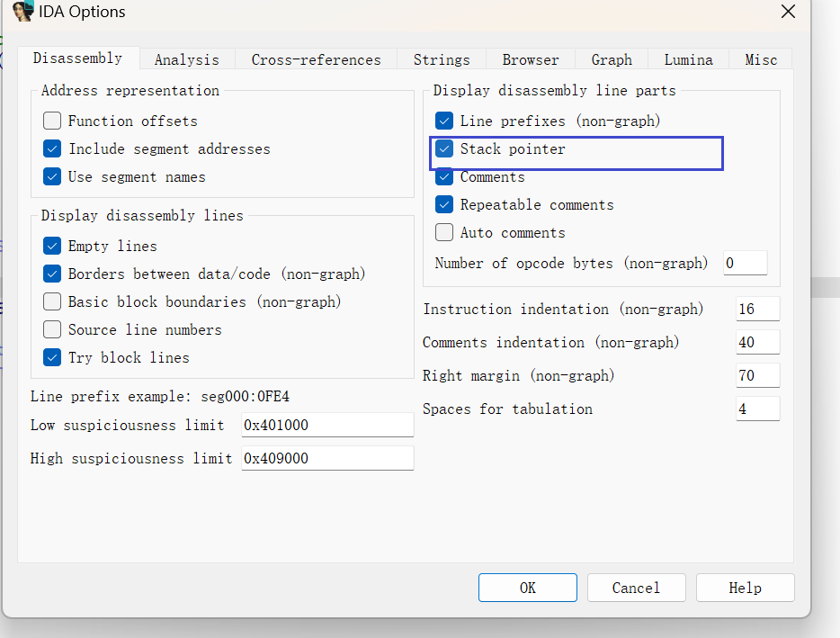Enable Source line numbers checkbox
840x638 pixels.
(52, 329)
